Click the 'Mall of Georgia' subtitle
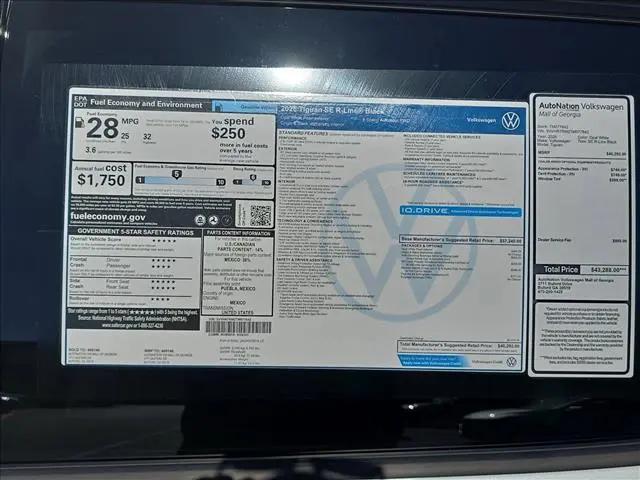 click(559, 115)
